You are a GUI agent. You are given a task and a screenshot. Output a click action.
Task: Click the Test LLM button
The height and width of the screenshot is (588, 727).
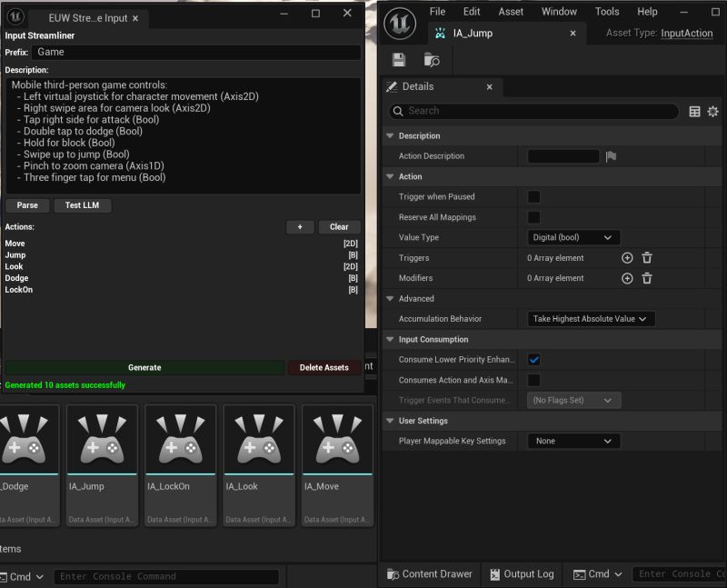tap(84, 205)
